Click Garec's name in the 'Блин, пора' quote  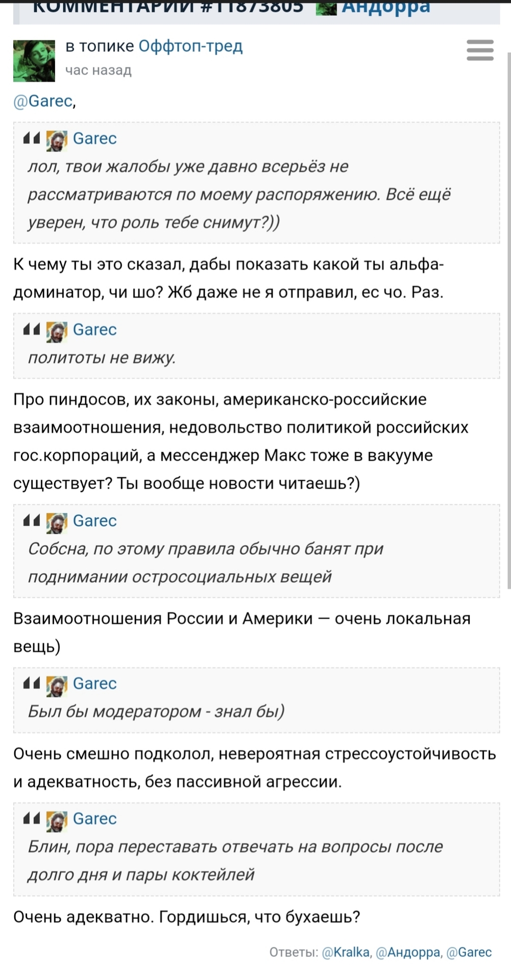[95, 819]
